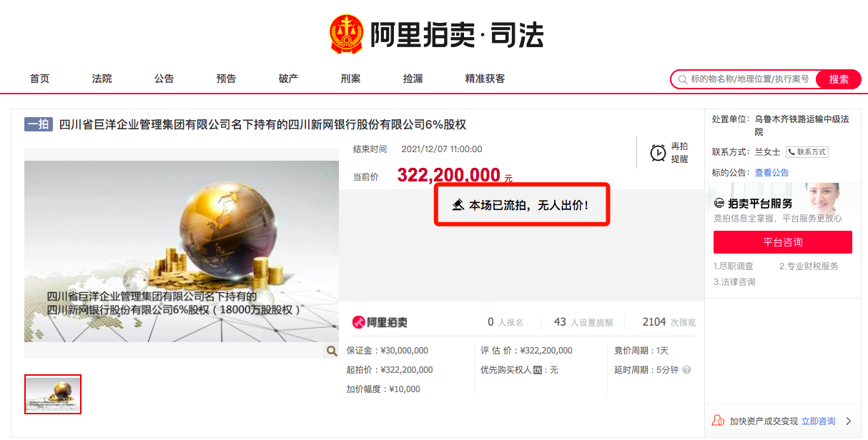Expand the arrow next to 立即咨询
Image resolution: width=868 pixels, height=440 pixels.
tap(849, 421)
